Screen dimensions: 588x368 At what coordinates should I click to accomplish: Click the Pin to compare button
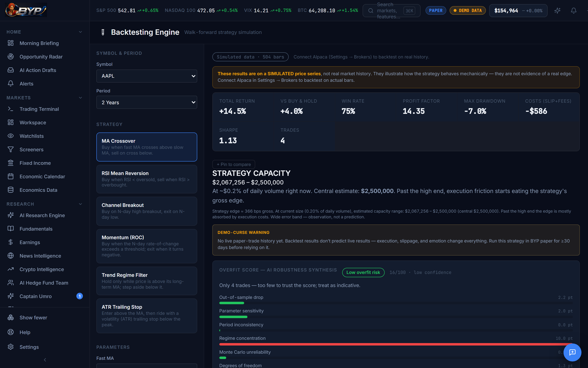(234, 164)
